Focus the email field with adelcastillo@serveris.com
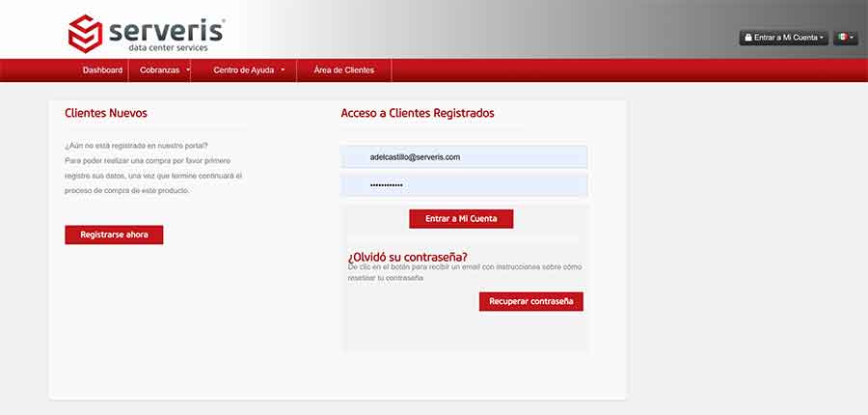This screenshot has width=868, height=415. coord(464,156)
